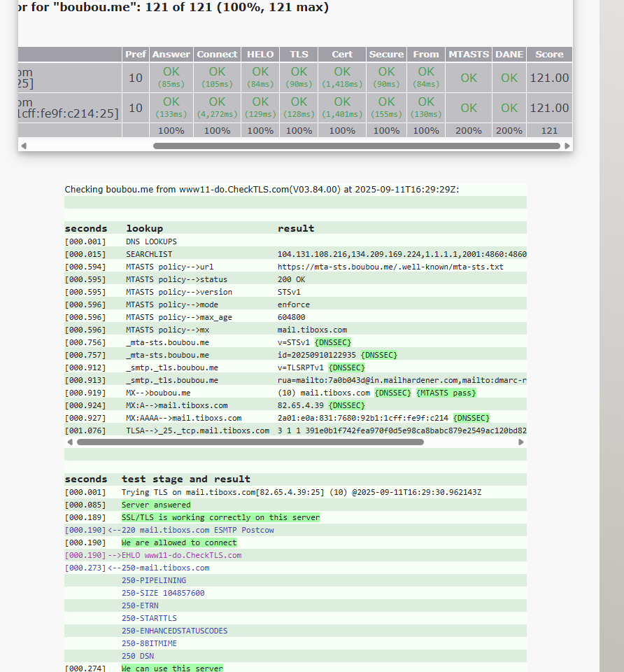Click the Cert column header
This screenshot has height=672, width=624.
point(342,55)
